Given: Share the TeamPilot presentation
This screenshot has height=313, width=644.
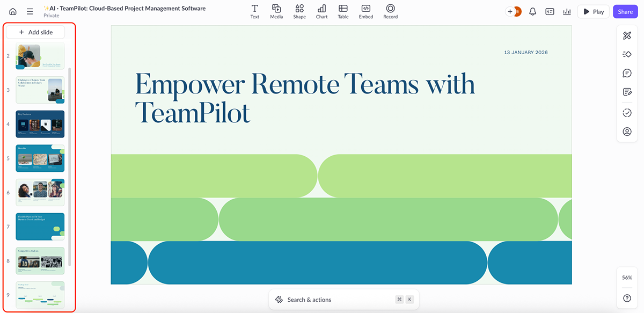Looking at the screenshot, I should click(x=625, y=11).
